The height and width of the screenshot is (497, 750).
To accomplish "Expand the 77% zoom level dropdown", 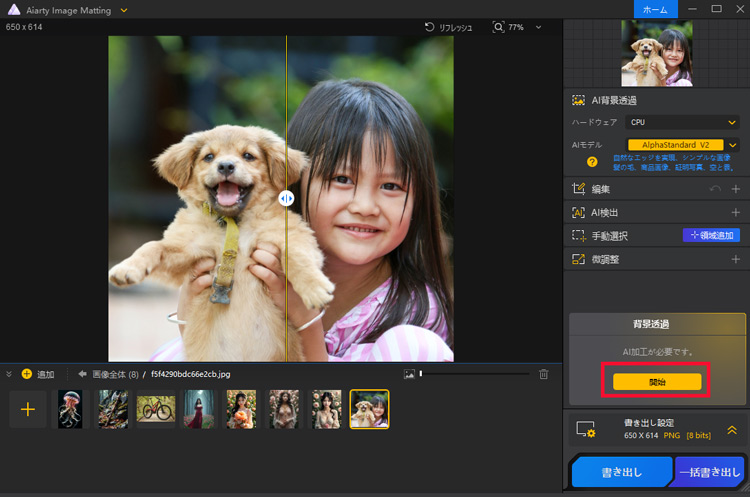I will (x=539, y=27).
